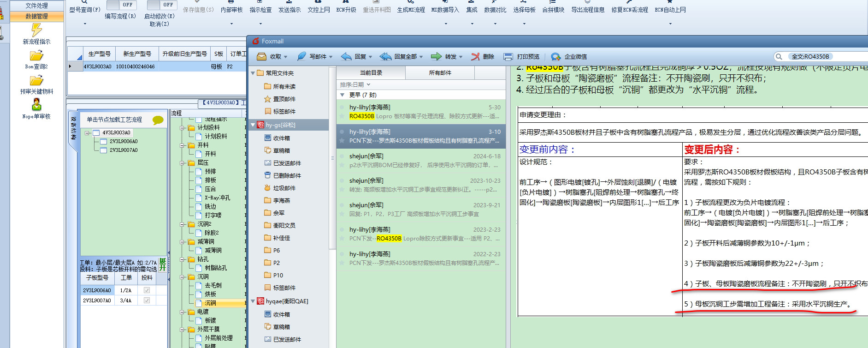Collapse the 更早 (7 封) mail group
868x348 pixels.
click(x=342, y=95)
